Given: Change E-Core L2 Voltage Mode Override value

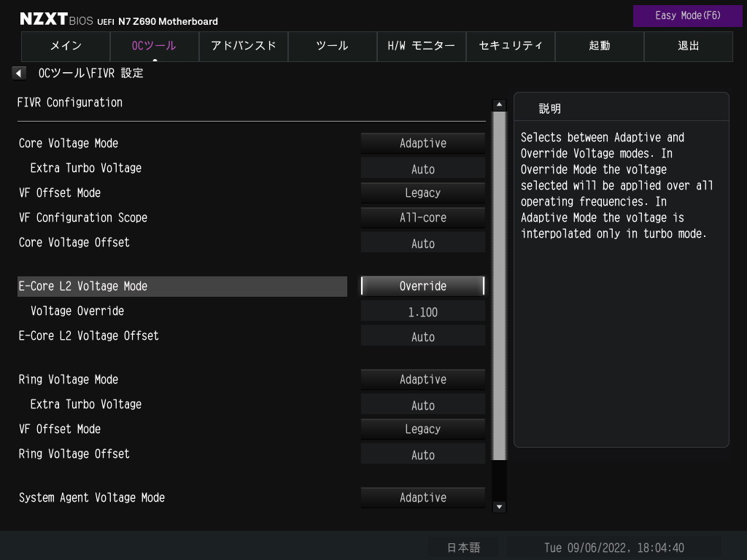Looking at the screenshot, I should click(x=423, y=287).
